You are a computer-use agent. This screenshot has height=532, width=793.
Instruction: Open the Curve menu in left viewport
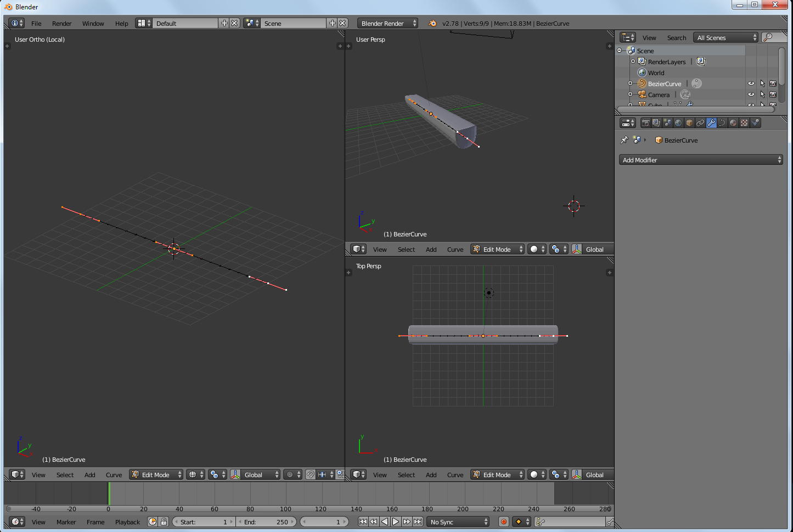pyautogui.click(x=114, y=474)
